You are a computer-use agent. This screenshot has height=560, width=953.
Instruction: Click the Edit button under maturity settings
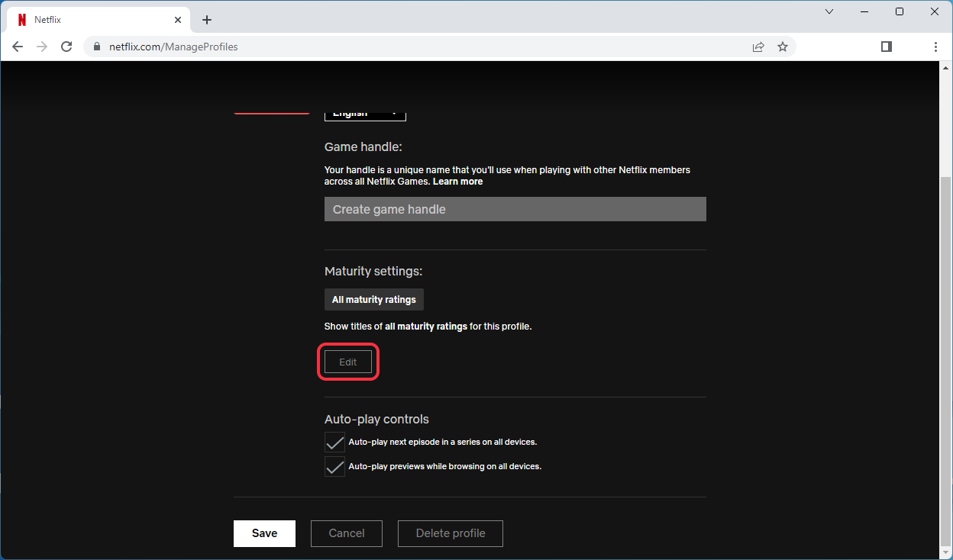coord(348,362)
